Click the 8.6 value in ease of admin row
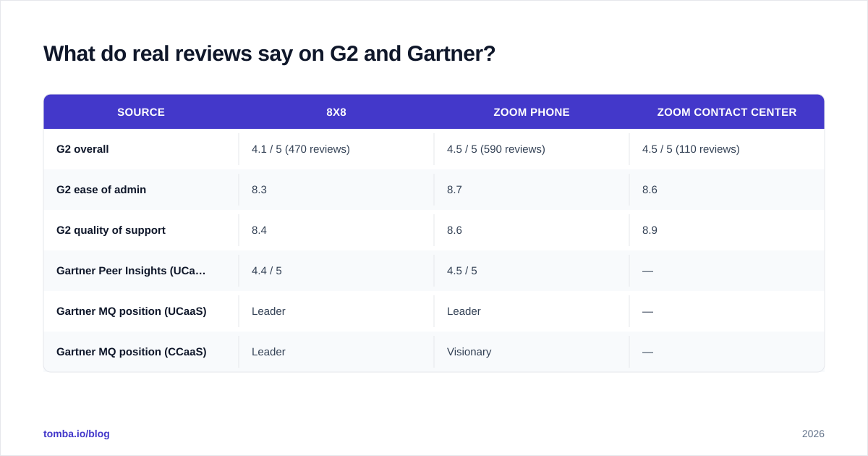The width and height of the screenshot is (868, 456). click(x=650, y=190)
